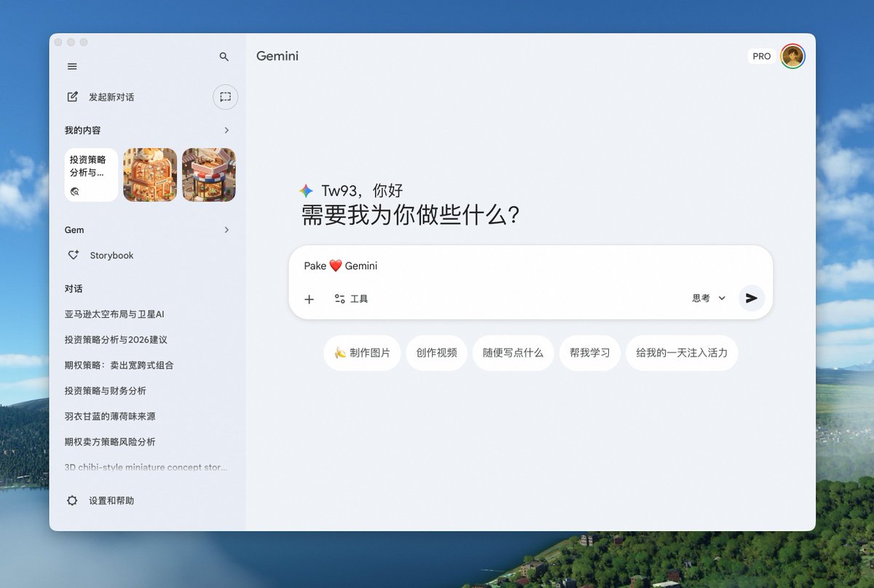Click the PRO badge label
Viewport: 874px width, 588px height.
tap(761, 55)
